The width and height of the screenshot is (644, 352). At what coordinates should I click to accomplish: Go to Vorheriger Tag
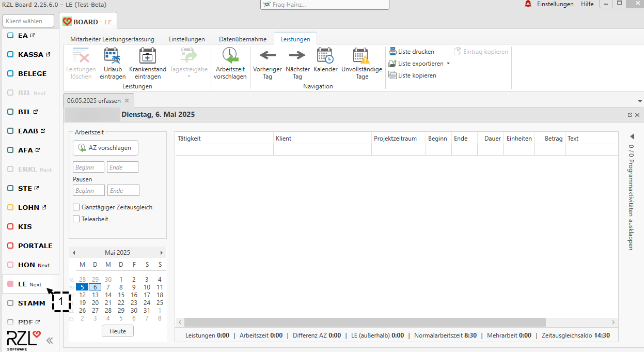click(267, 55)
